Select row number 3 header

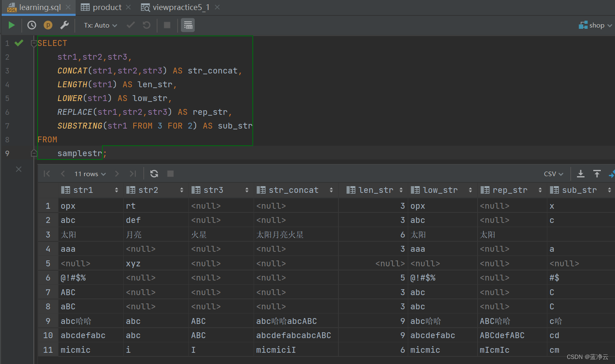[48, 235]
